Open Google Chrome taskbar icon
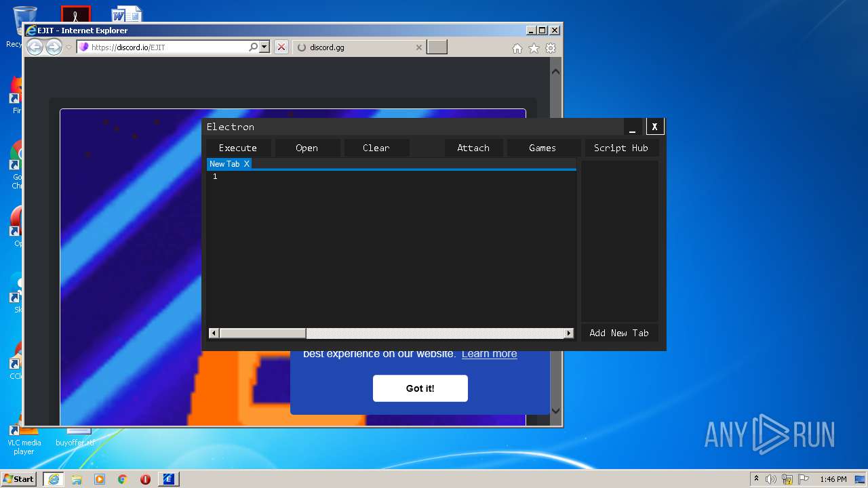This screenshot has height=488, width=868. pyautogui.click(x=123, y=479)
